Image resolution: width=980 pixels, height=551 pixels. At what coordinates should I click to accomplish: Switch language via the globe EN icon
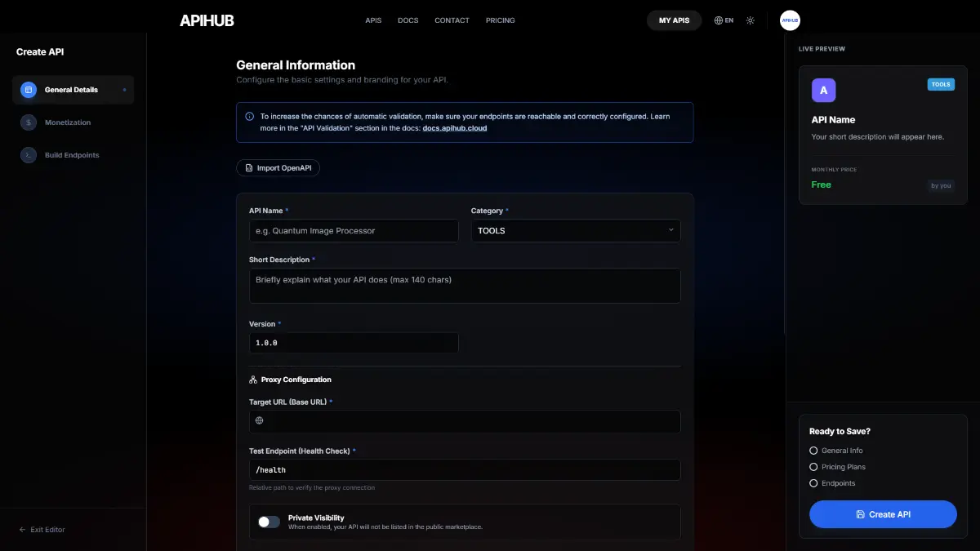click(724, 20)
